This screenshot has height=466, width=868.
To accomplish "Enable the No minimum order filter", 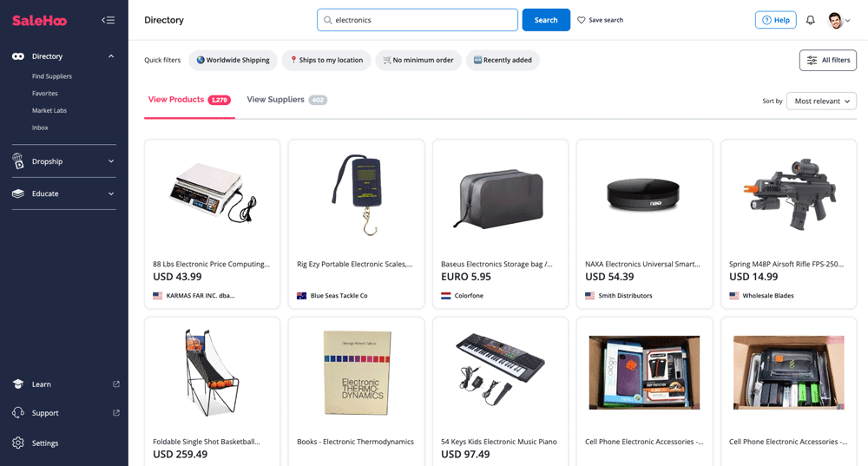I will [x=418, y=60].
